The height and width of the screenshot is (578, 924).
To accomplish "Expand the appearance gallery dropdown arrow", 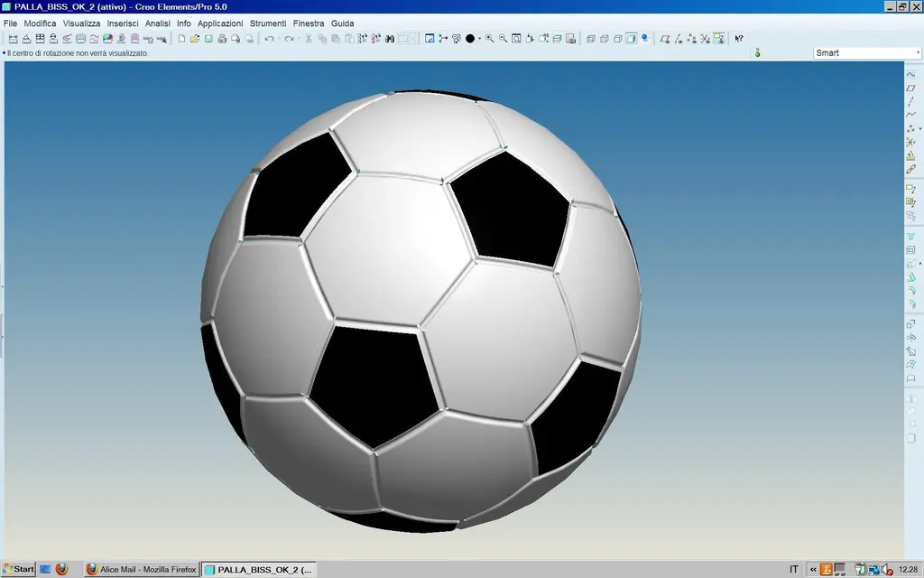I will coord(480,39).
